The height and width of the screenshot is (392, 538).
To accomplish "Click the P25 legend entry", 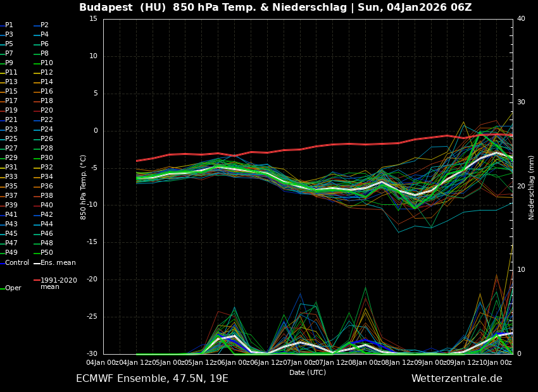I will coord(11,139).
